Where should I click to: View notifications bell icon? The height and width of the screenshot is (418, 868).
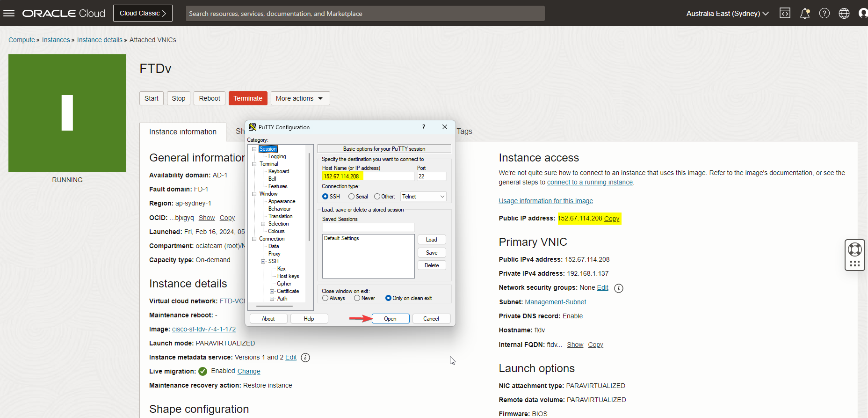(x=805, y=13)
